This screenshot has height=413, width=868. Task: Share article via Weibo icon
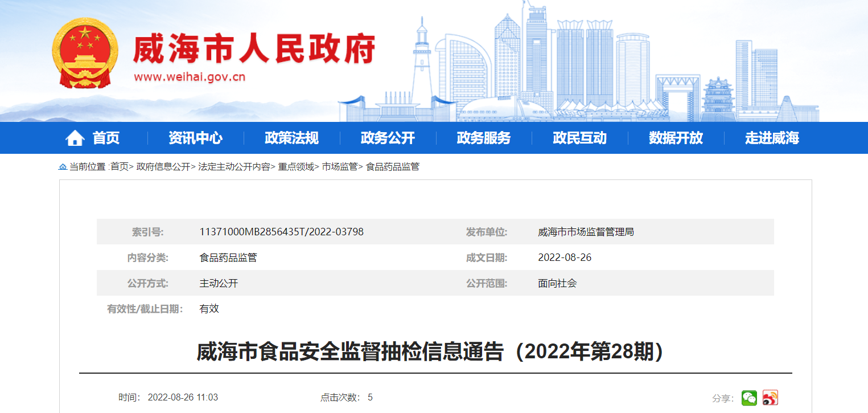[770, 398]
